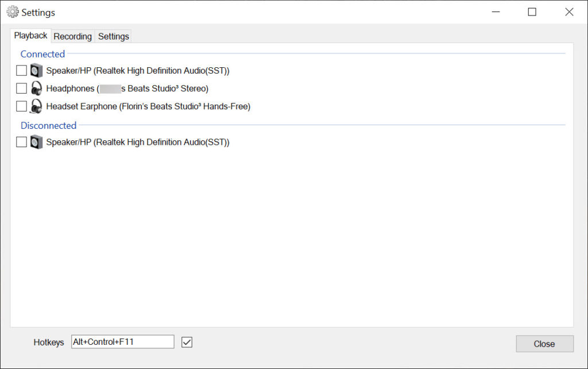Select the Headset Earphone Hands-Free device label
This screenshot has width=588, height=369.
click(148, 106)
